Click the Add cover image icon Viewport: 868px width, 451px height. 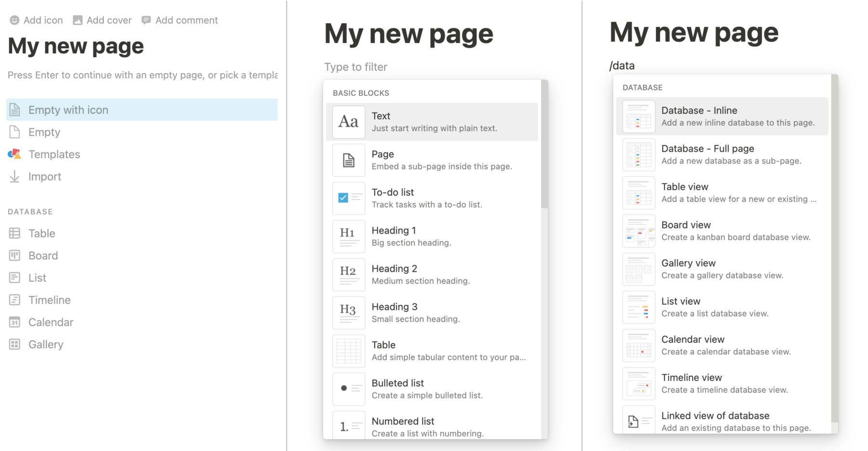click(78, 20)
